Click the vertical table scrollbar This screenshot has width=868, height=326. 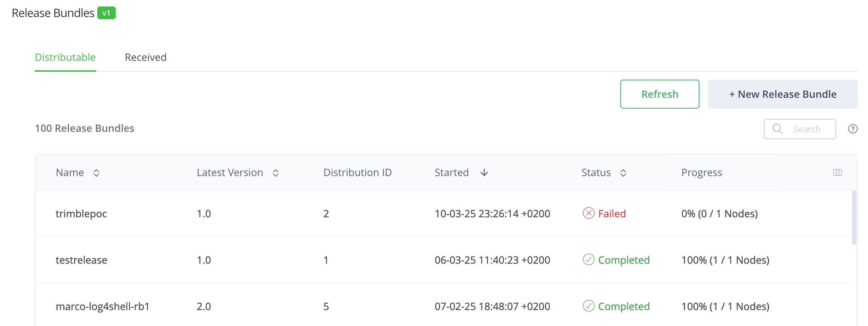pos(854,218)
